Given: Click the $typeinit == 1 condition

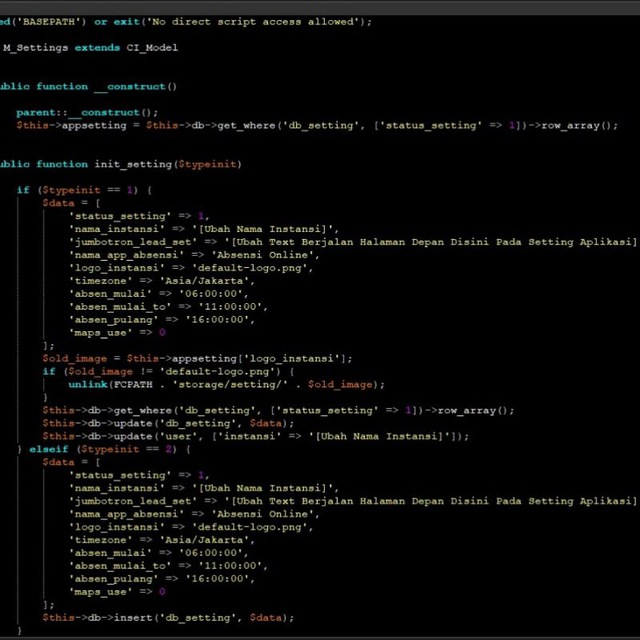Looking at the screenshot, I should 88,190.
